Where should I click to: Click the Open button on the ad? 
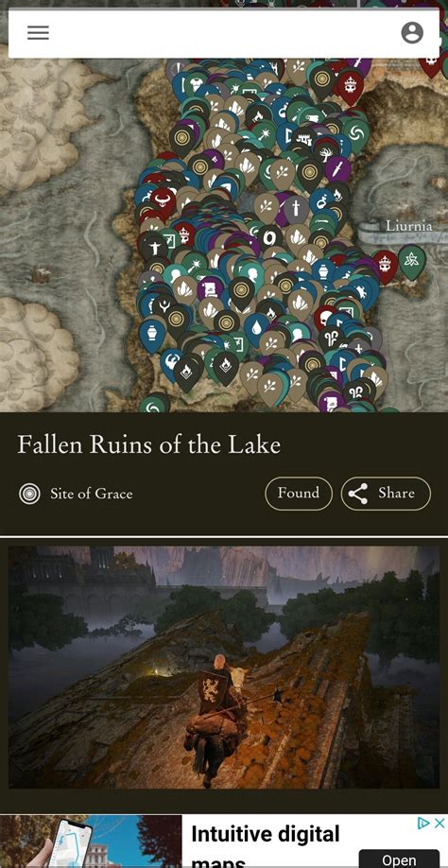tap(399, 859)
